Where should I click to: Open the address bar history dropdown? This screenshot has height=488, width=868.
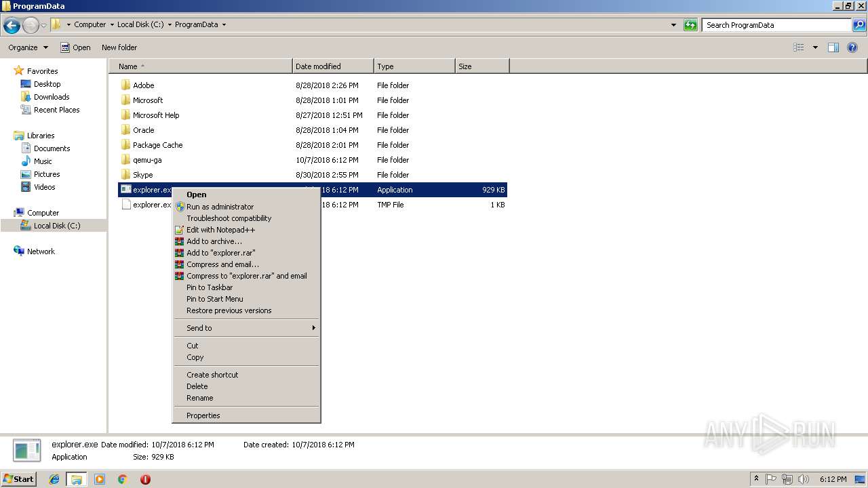(x=673, y=25)
